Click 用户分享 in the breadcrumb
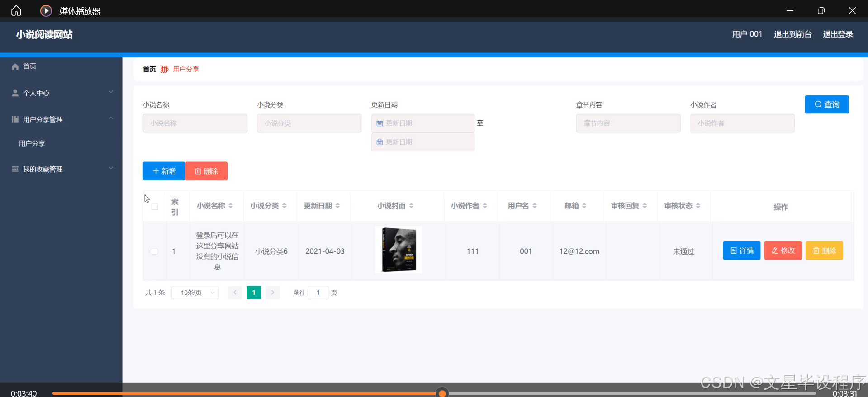This screenshot has height=397, width=868. (x=186, y=69)
